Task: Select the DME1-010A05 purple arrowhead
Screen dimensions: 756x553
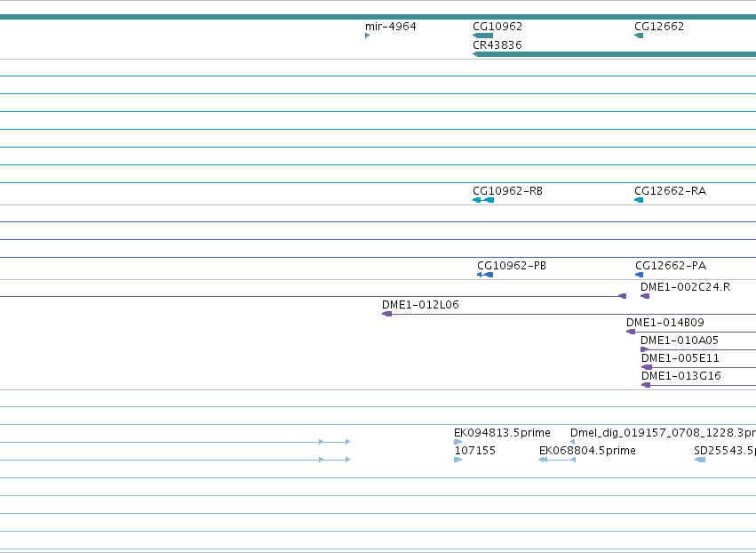Action: [645, 349]
